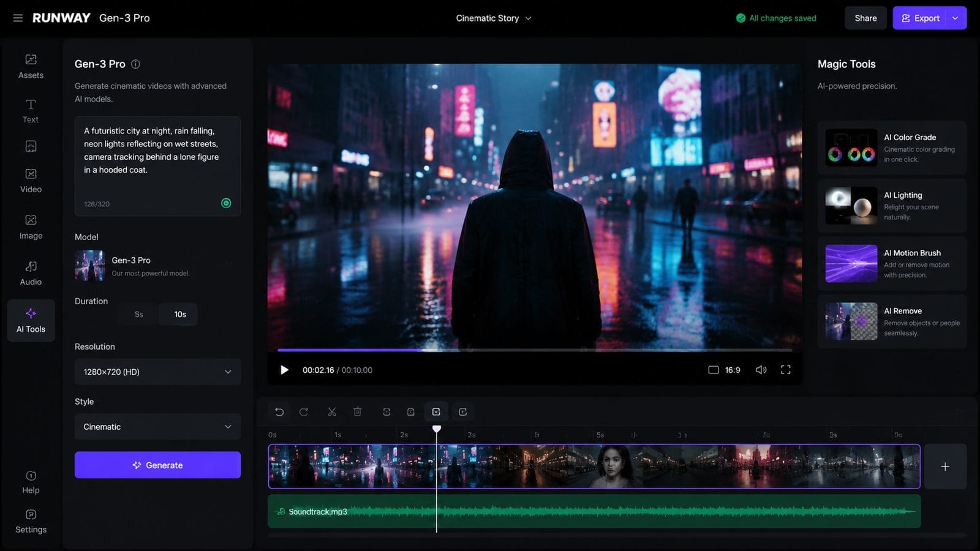Open the Cinematic Story project dropdown

click(494, 18)
